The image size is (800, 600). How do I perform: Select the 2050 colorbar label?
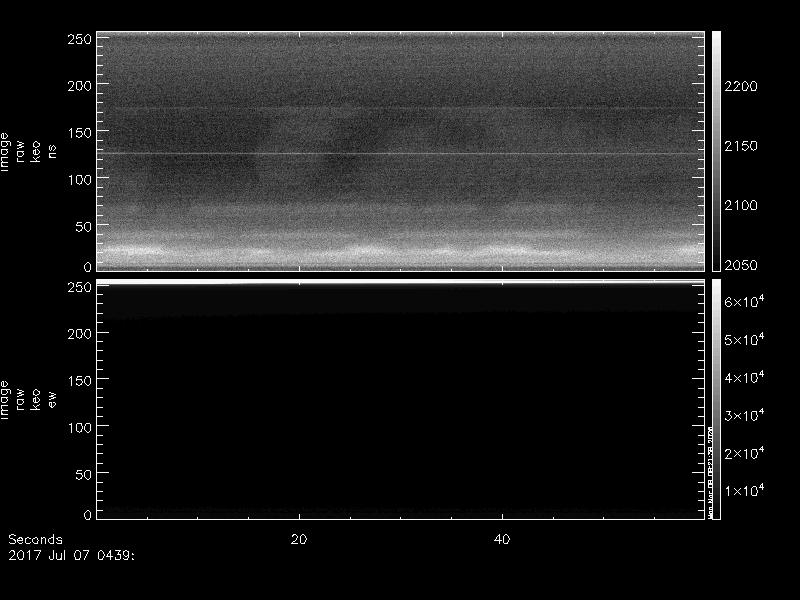click(x=741, y=266)
